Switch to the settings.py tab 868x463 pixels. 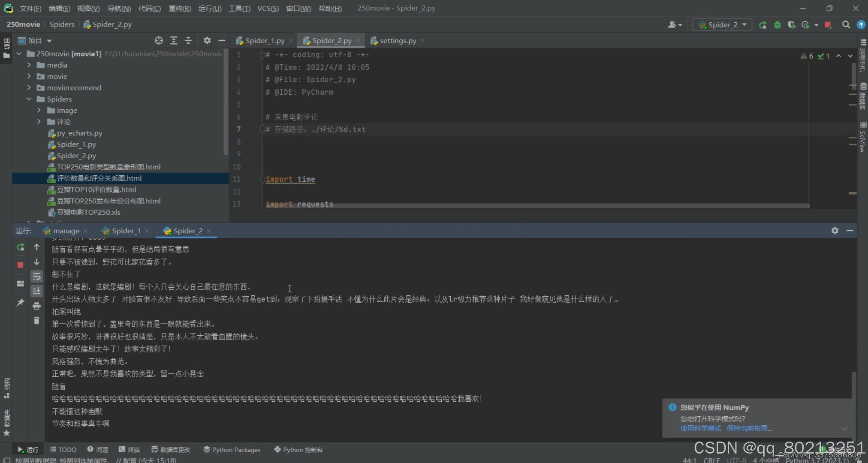pos(397,40)
